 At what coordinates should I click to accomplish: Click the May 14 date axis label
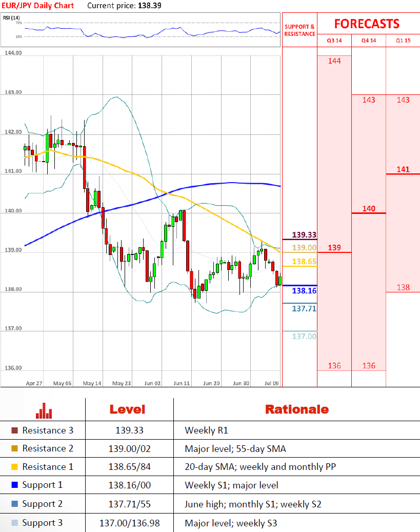tap(92, 383)
